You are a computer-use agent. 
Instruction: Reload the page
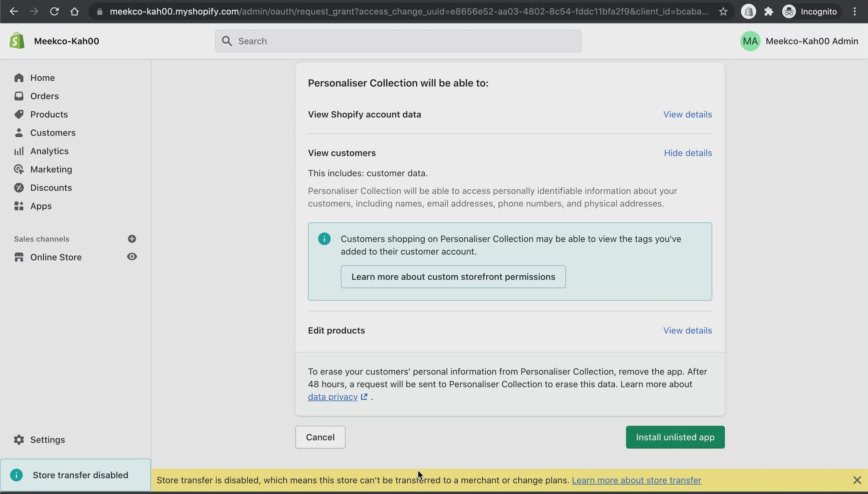pyautogui.click(x=54, y=11)
